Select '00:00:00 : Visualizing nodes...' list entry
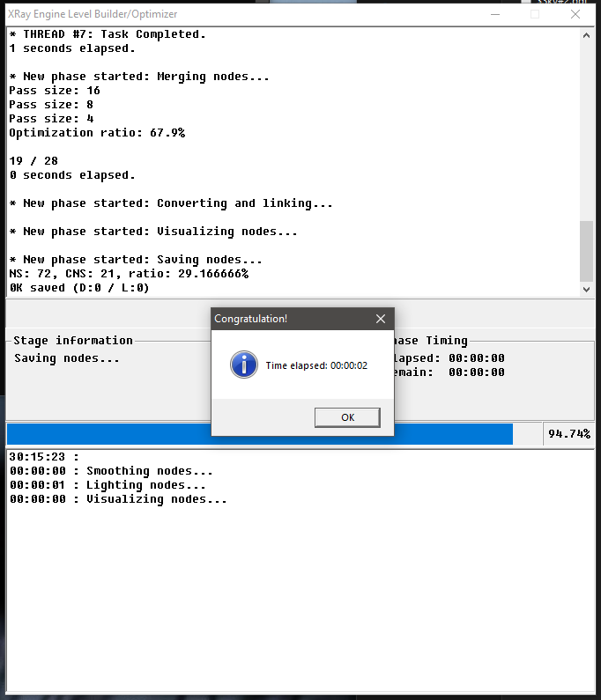Image resolution: width=601 pixels, height=700 pixels. pyautogui.click(x=118, y=499)
